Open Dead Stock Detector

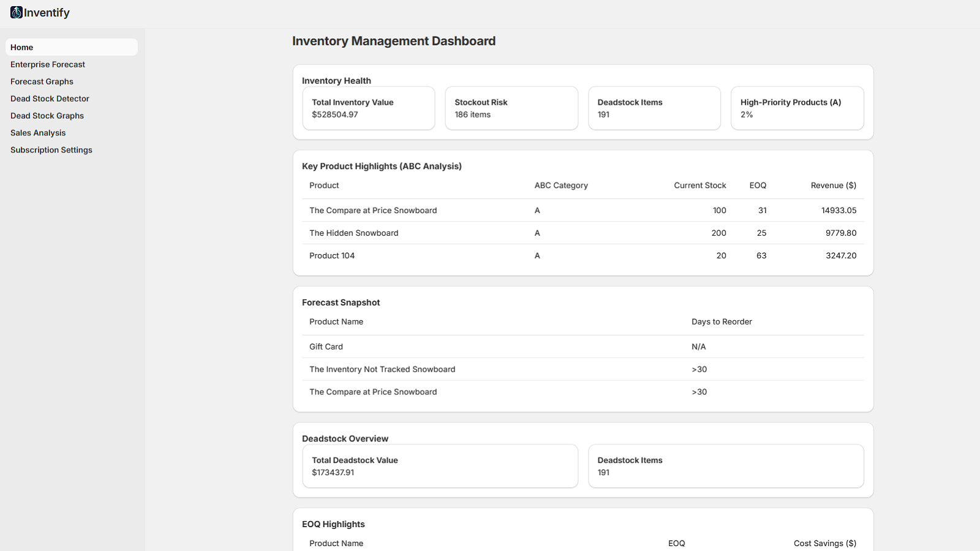[x=50, y=99]
